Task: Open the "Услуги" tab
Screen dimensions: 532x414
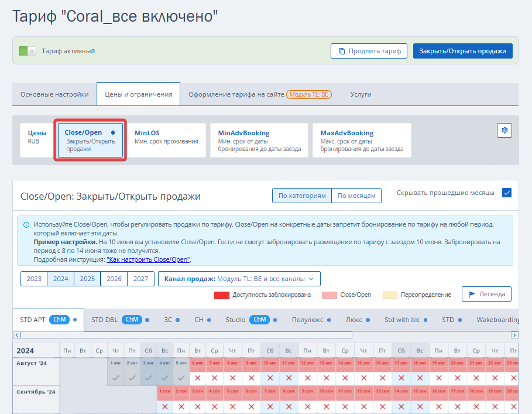Action: coord(361,94)
